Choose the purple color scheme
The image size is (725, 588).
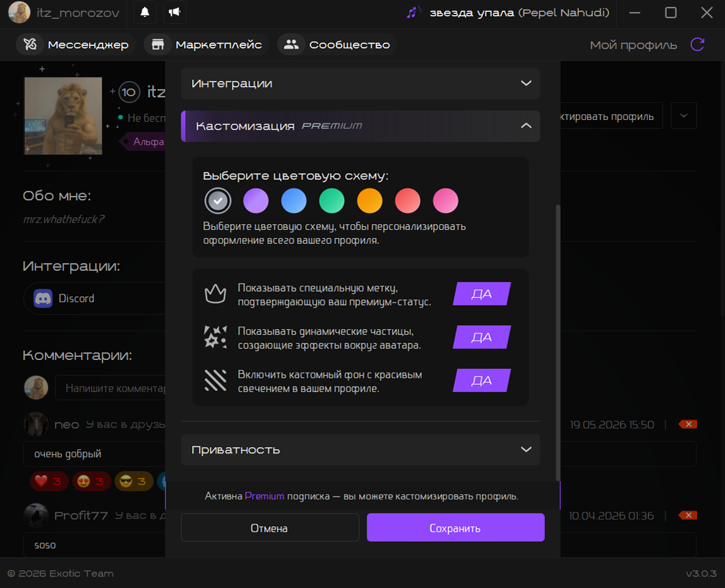click(256, 201)
